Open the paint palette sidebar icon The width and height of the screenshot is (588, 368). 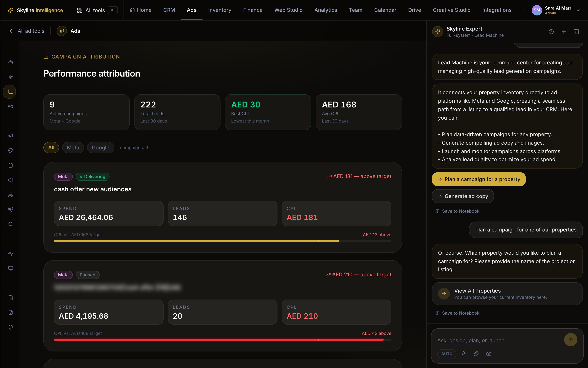point(10,150)
